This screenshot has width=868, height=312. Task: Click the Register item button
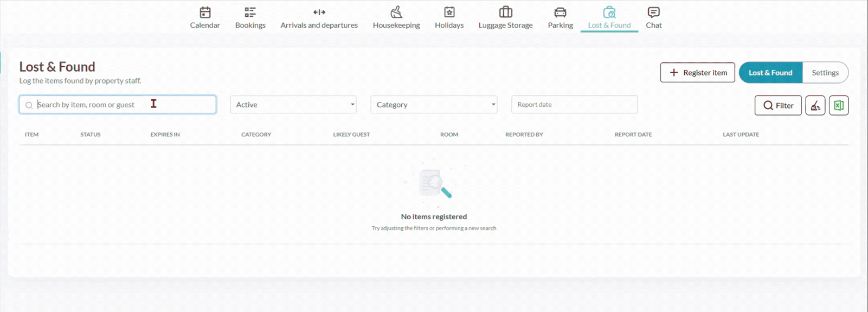[x=698, y=73]
